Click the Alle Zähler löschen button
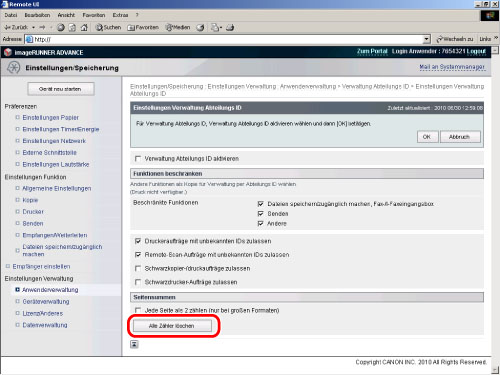This screenshot has height=375, width=500. pyautogui.click(x=172, y=326)
